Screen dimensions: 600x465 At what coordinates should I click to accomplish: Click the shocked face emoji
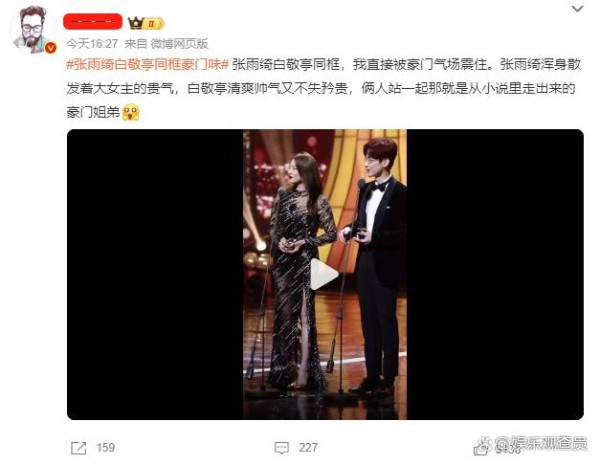click(x=131, y=113)
